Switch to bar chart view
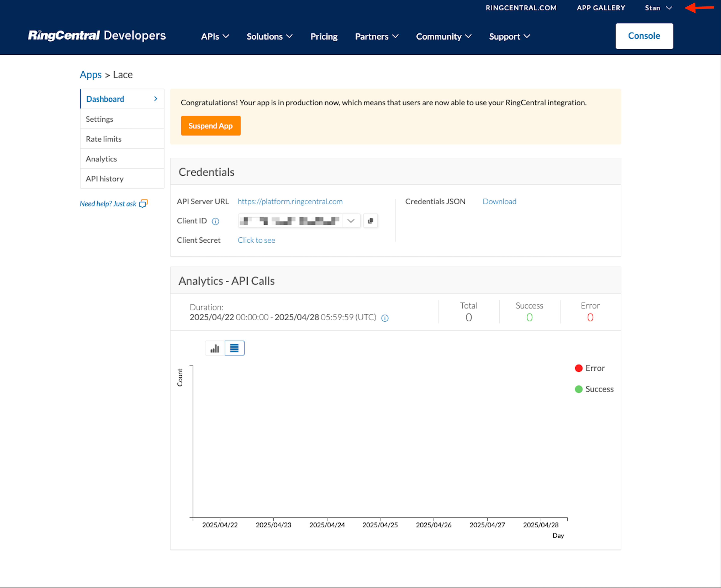The height and width of the screenshot is (588, 721). 215,348
